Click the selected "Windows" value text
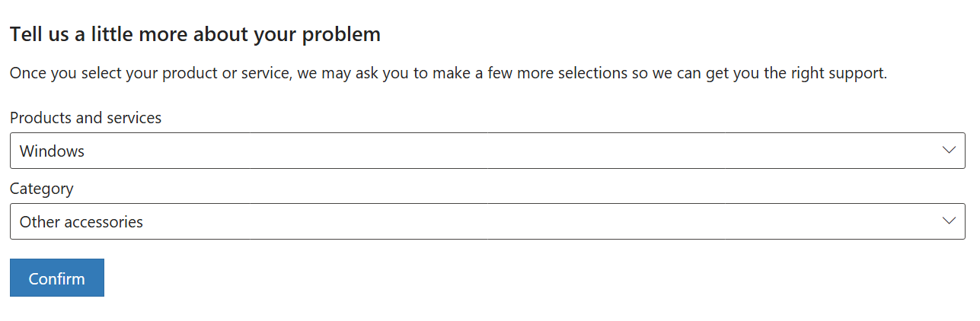 [x=52, y=151]
